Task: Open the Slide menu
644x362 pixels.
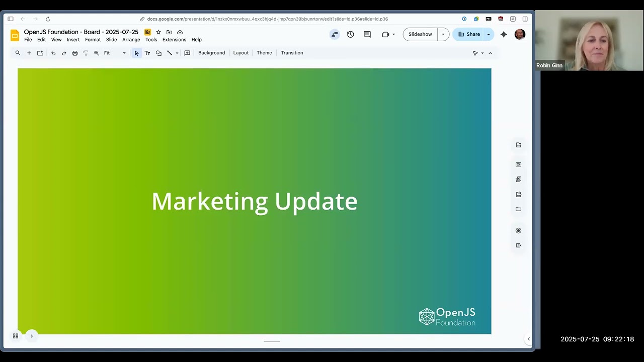Action: [x=111, y=40]
